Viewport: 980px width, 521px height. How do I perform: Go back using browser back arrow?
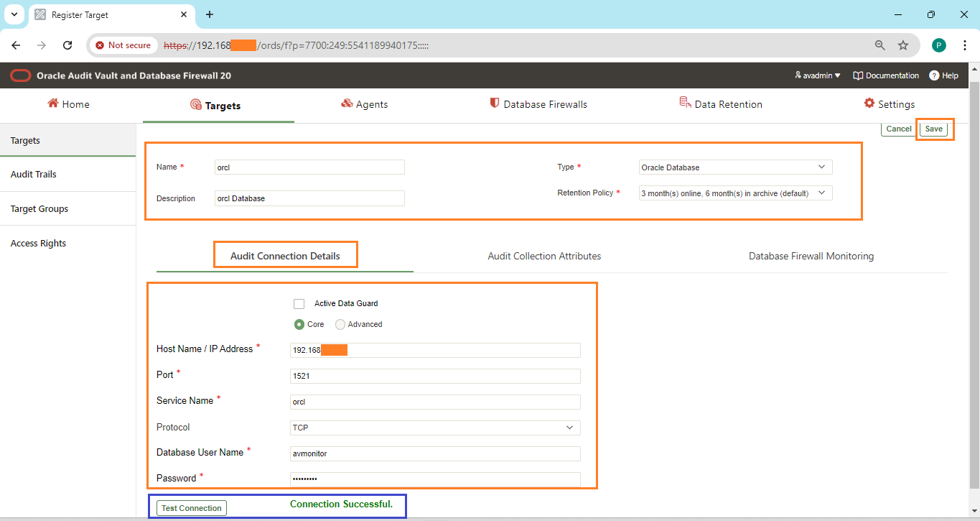coord(16,45)
